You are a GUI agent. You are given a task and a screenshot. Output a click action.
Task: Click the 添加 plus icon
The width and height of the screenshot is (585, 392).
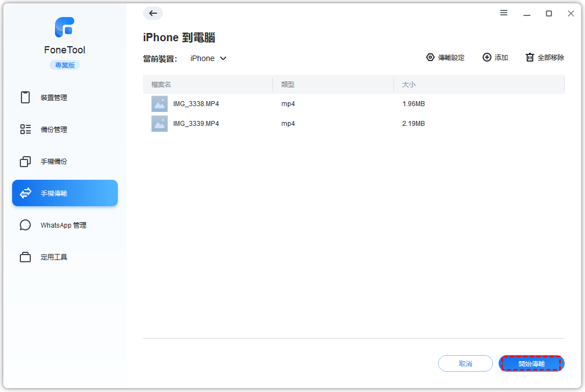coord(486,57)
